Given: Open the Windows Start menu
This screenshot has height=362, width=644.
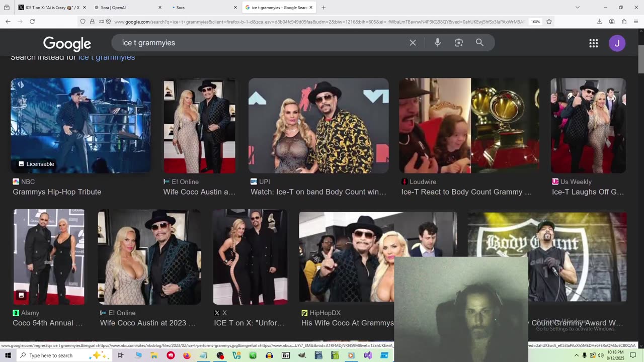Looking at the screenshot, I should 8,355.
